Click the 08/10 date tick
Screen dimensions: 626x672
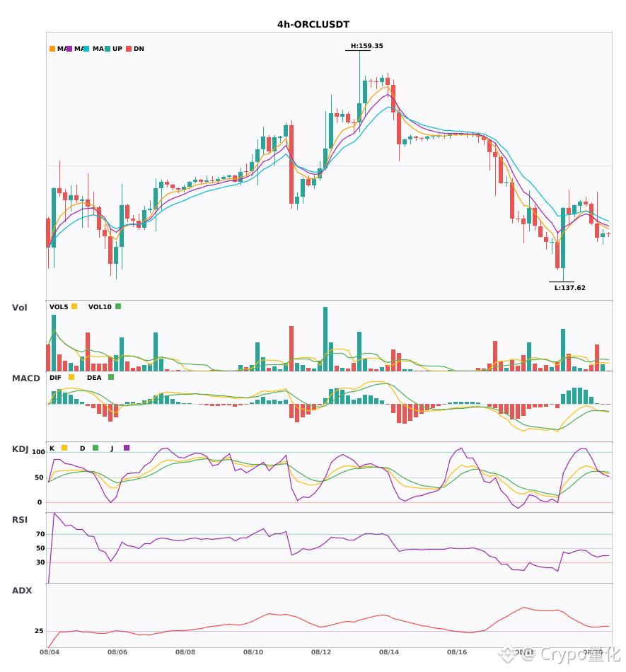(x=253, y=652)
